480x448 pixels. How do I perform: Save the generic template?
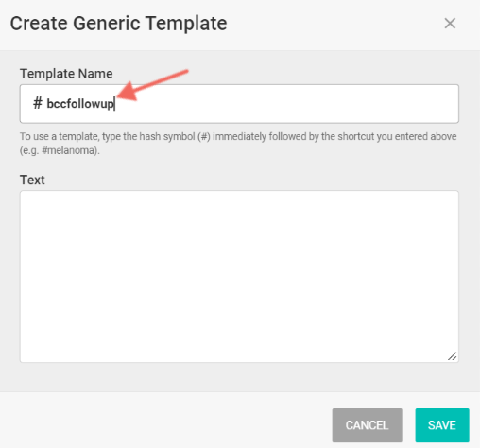tap(442, 425)
